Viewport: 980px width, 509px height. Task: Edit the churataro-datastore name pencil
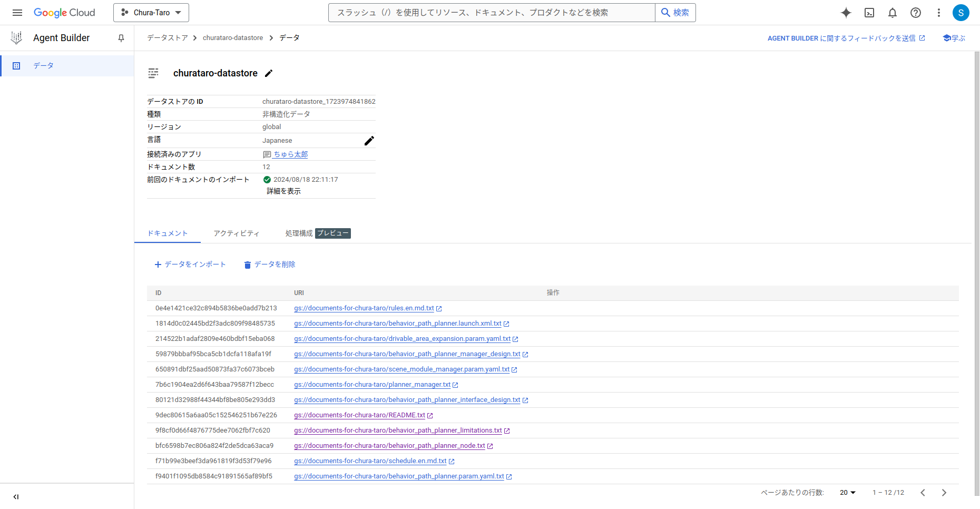click(269, 73)
